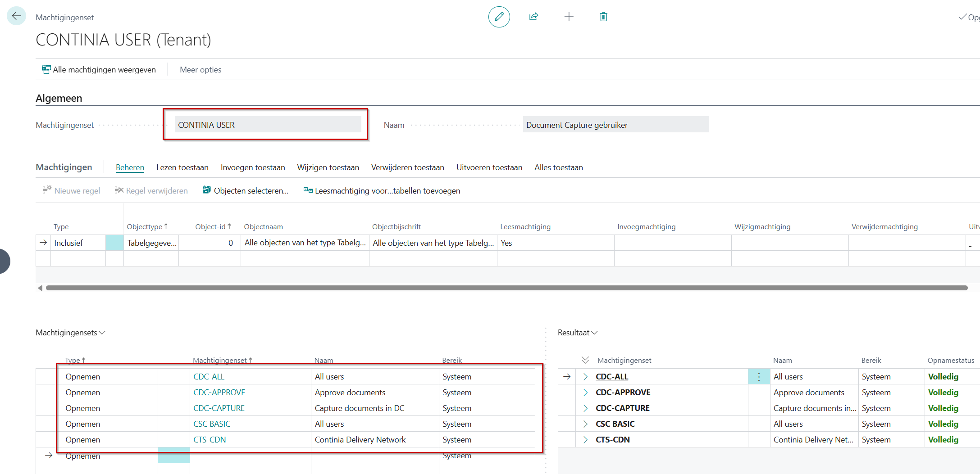The width and height of the screenshot is (980, 474).
Task: Sort by the Objecttype column header
Action: (147, 227)
